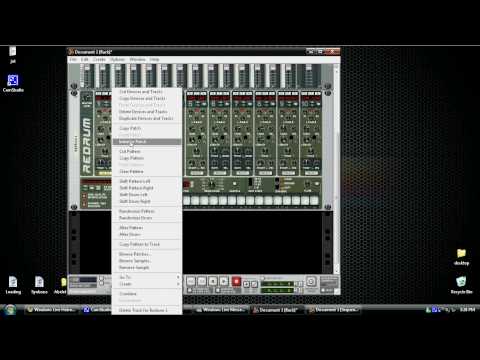Choose Copy Patch from context menu
The image size is (480, 360).
pos(147,128)
